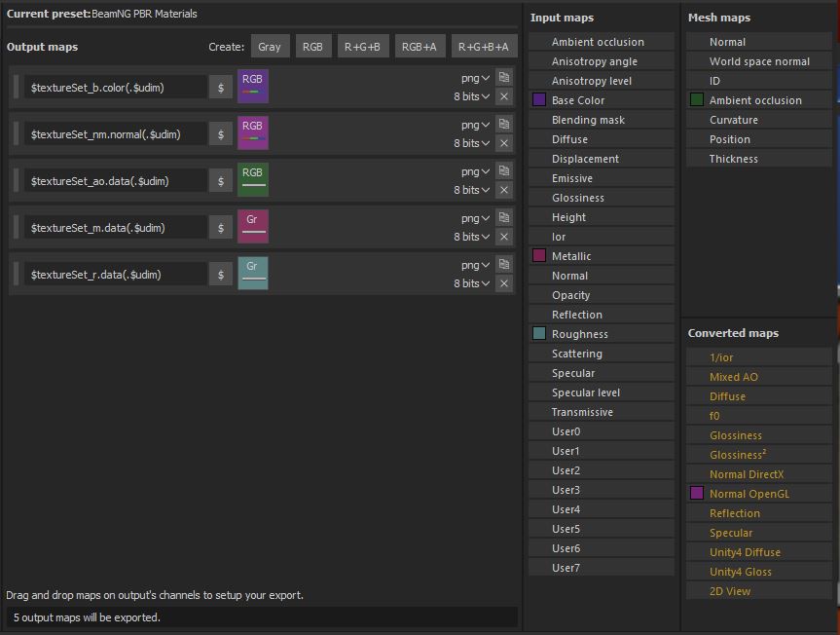Create a new R+G+B+A output map
The image size is (840, 635).
click(484, 47)
